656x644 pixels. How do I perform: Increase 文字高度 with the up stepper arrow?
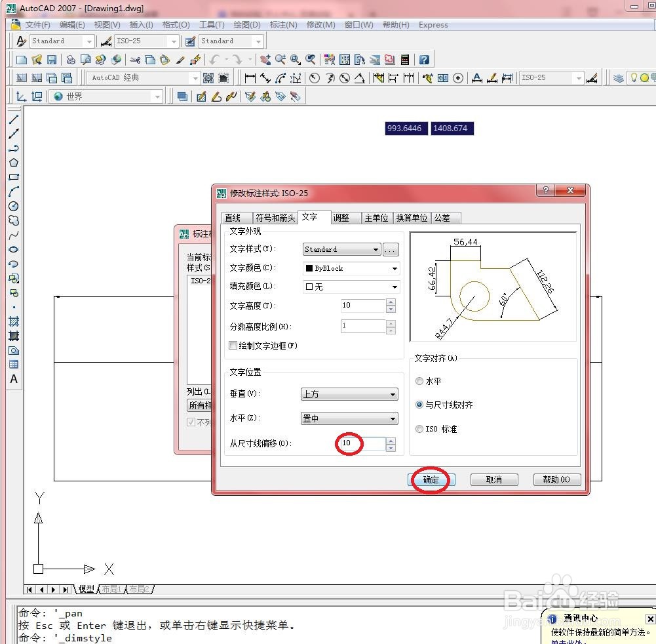pyautogui.click(x=391, y=302)
